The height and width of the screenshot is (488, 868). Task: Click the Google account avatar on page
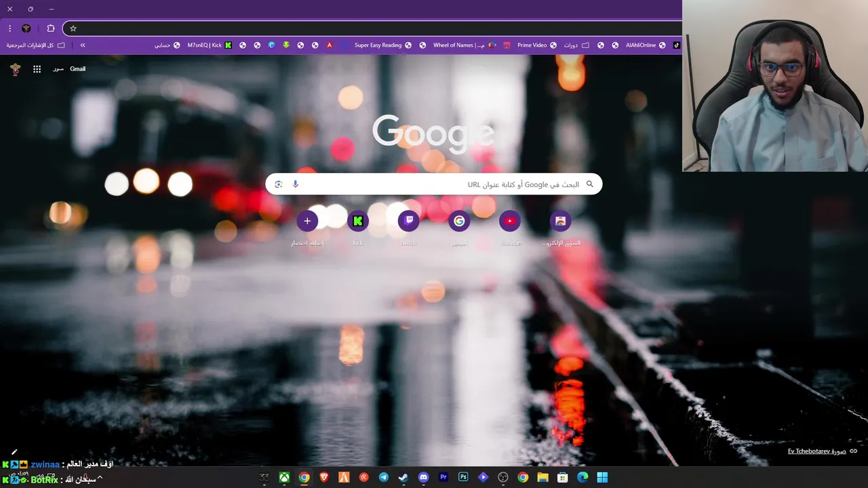coord(16,69)
